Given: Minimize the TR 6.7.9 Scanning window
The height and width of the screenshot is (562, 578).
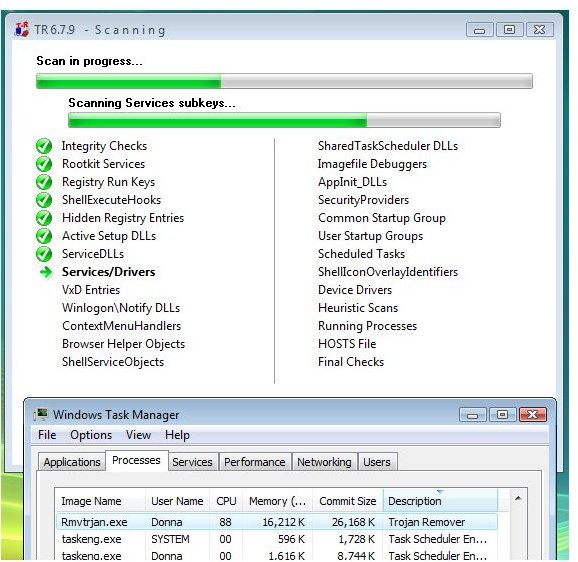Looking at the screenshot, I should [x=479, y=30].
